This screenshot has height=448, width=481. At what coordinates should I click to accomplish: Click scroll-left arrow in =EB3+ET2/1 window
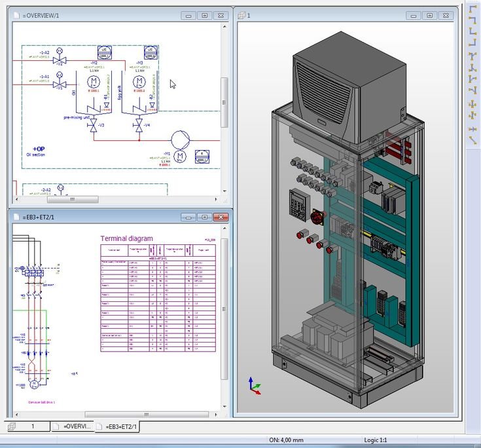coord(16,415)
